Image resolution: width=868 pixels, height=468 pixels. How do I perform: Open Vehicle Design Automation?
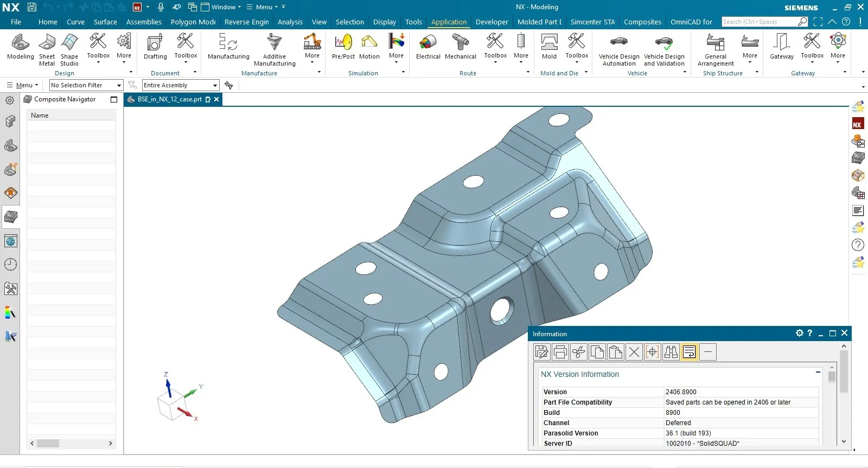coord(619,50)
